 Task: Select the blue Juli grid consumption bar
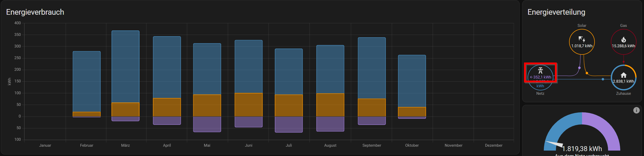[289, 72]
